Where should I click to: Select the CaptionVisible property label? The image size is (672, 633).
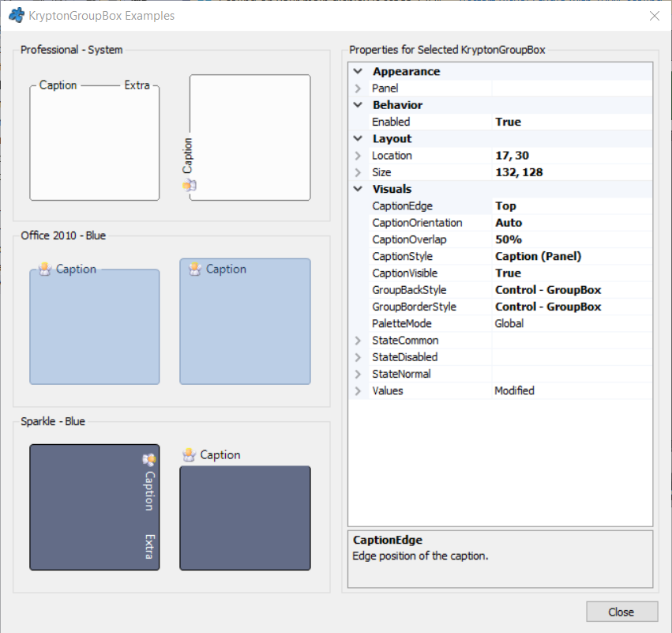[x=404, y=273]
